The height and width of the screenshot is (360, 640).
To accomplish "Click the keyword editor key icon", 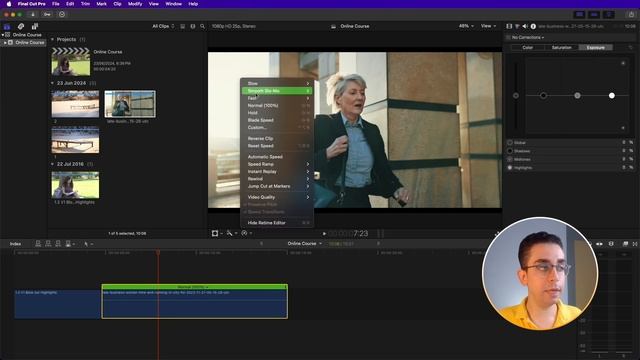I will pos(47,14).
